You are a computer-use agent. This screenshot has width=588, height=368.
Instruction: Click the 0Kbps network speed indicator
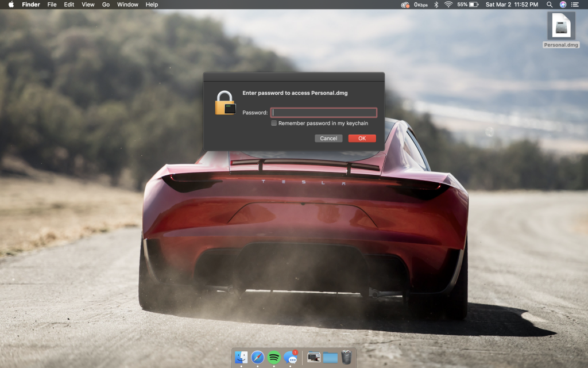click(x=421, y=5)
